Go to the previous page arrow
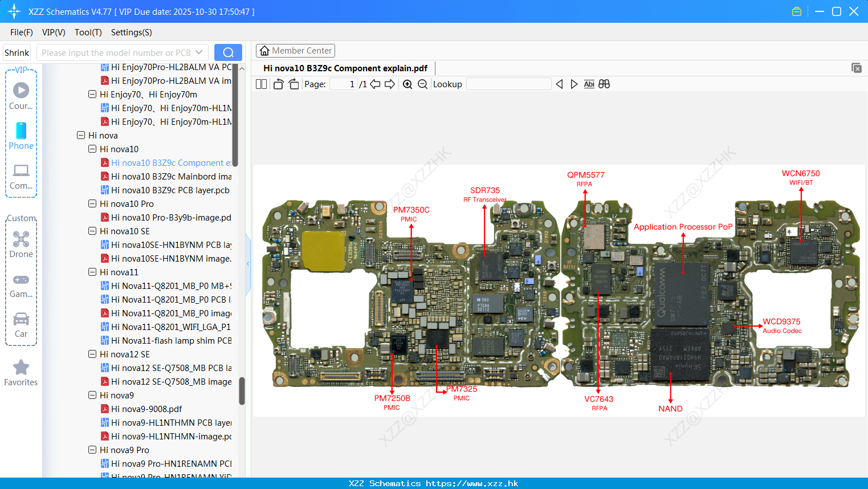 tap(375, 84)
